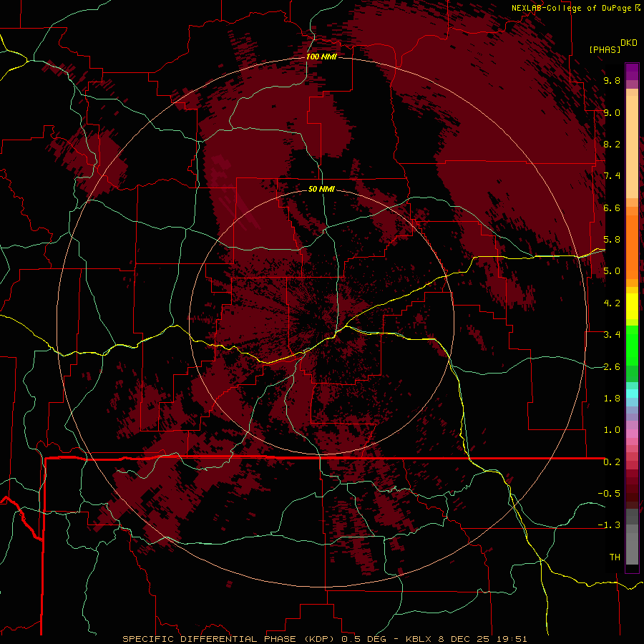Click the 9.0 scale value

612,112
